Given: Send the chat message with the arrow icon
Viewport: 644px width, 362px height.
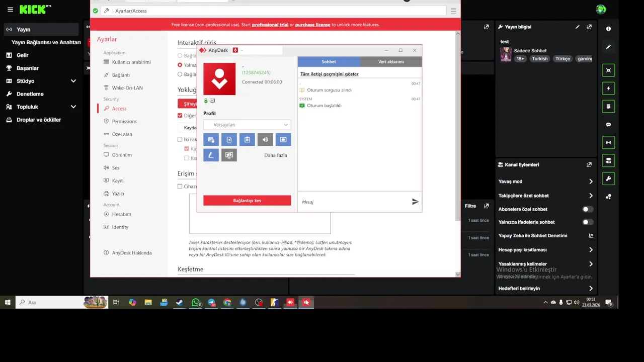Looking at the screenshot, I should click(415, 202).
